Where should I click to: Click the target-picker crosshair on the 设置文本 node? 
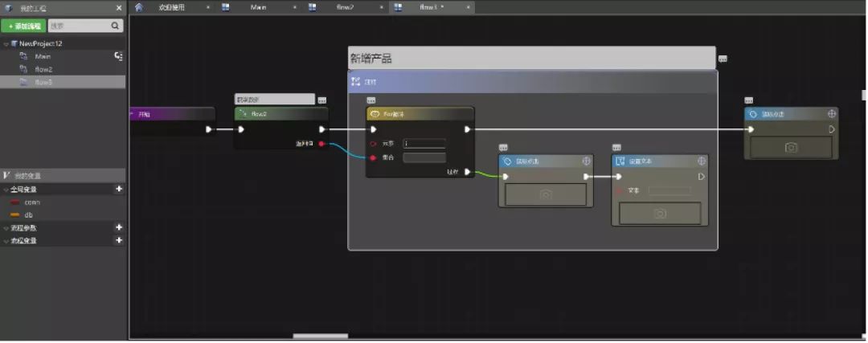point(701,161)
